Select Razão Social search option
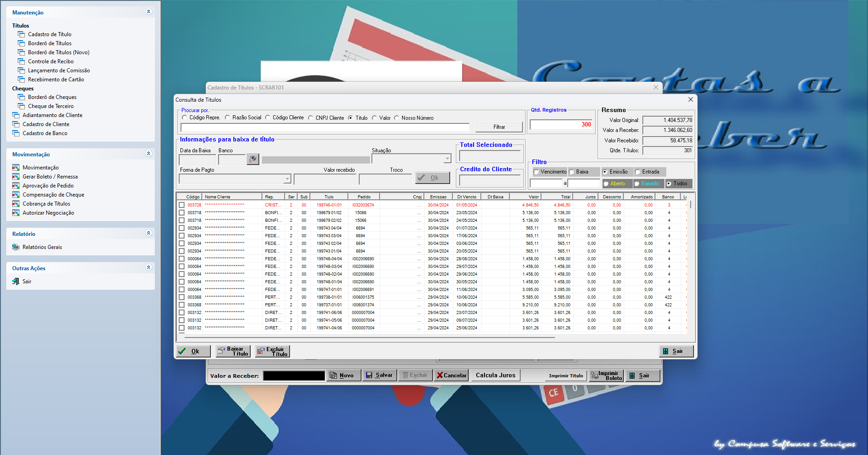The width and height of the screenshot is (868, 455). (x=228, y=117)
